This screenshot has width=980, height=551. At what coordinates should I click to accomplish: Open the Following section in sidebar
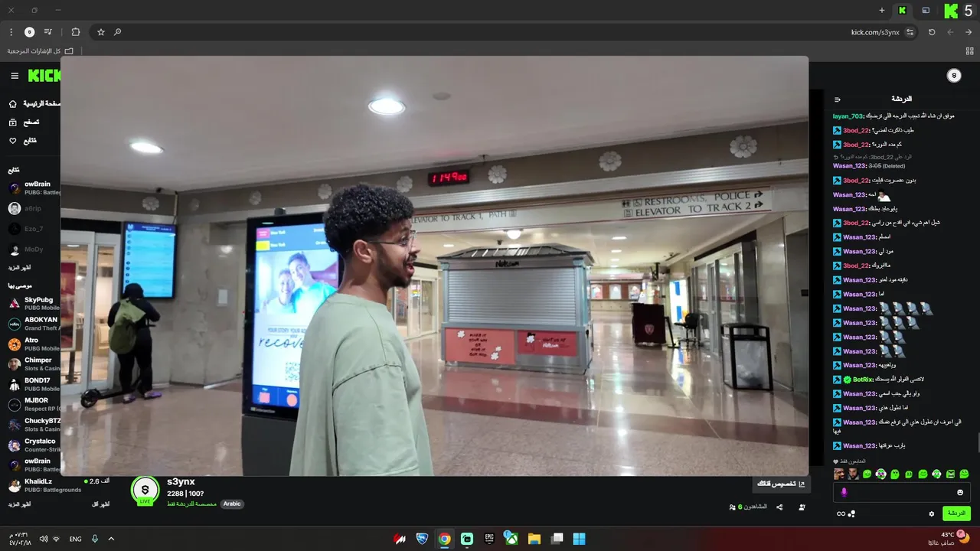[23, 141]
